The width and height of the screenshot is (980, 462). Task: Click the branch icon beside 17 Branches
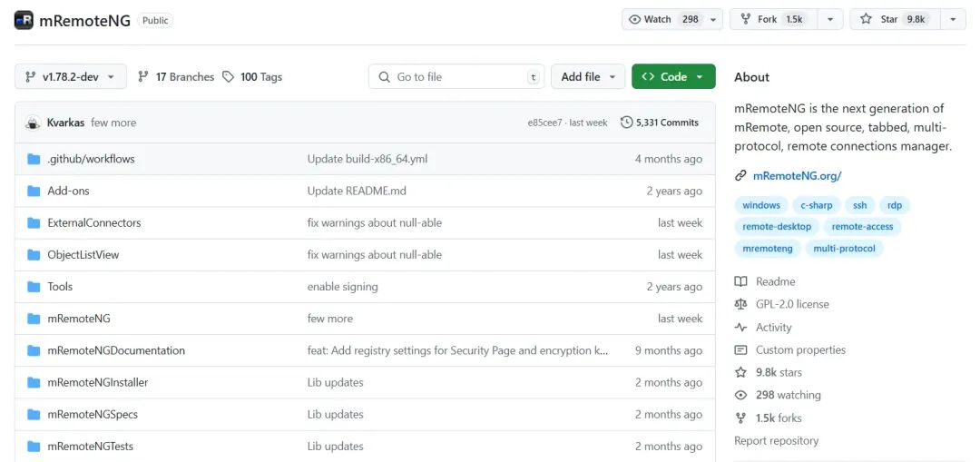(x=143, y=77)
